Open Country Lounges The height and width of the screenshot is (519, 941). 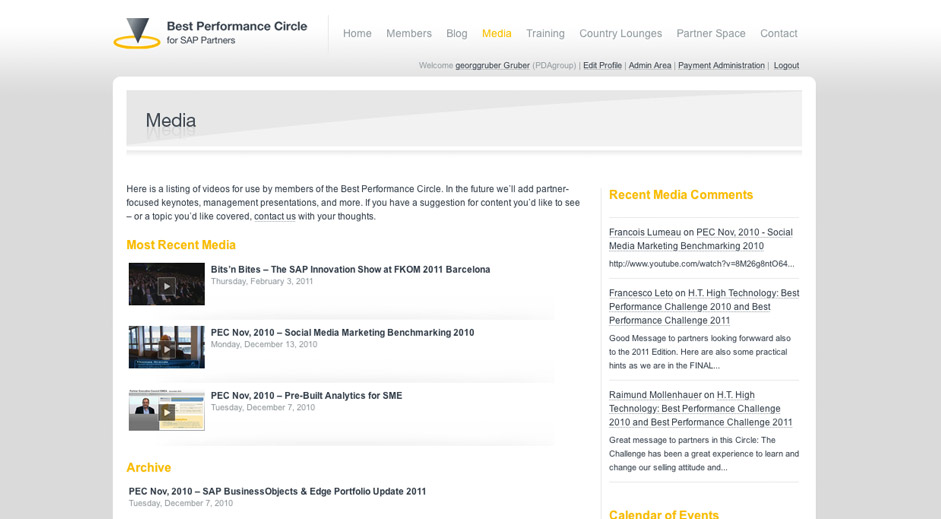tap(621, 34)
